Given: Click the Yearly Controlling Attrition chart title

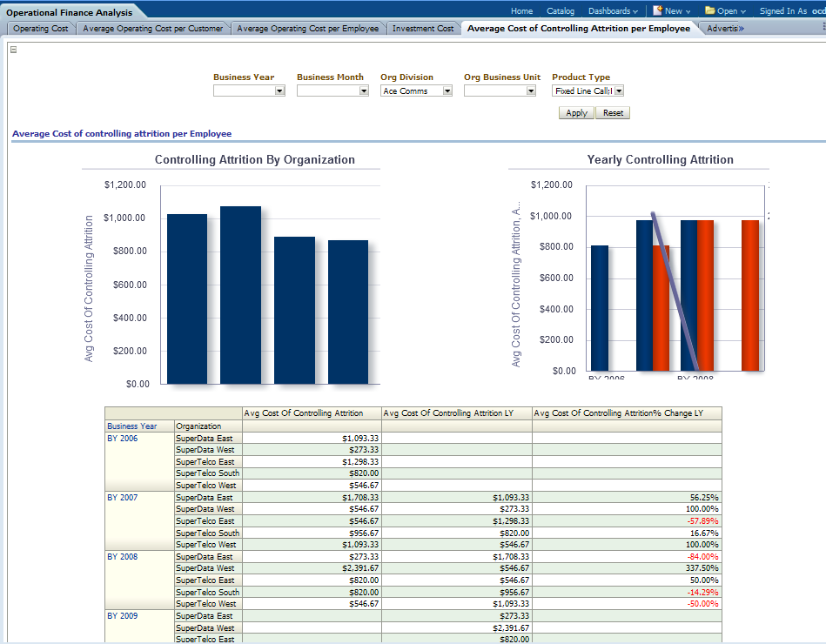Looking at the screenshot, I should pyautogui.click(x=660, y=159).
